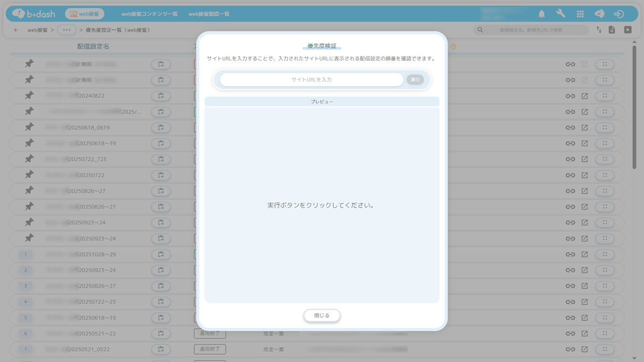Click the chat assistant mascot icon

click(x=599, y=14)
